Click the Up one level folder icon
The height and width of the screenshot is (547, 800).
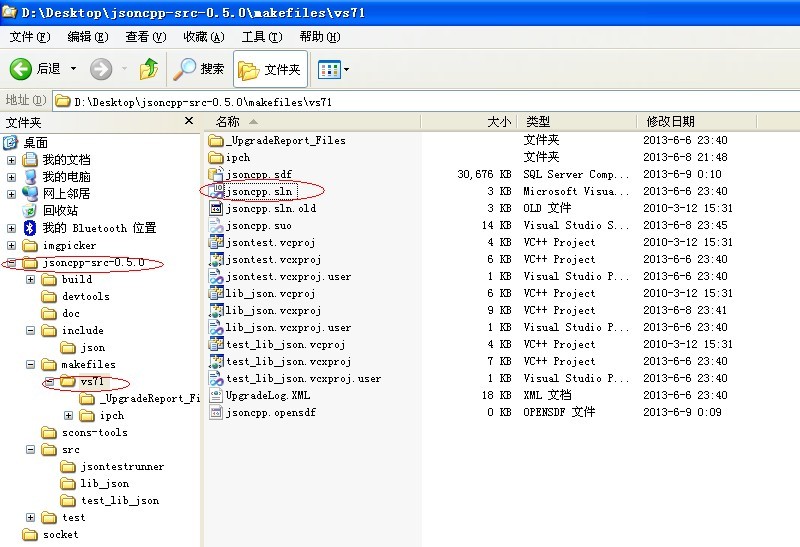point(148,69)
